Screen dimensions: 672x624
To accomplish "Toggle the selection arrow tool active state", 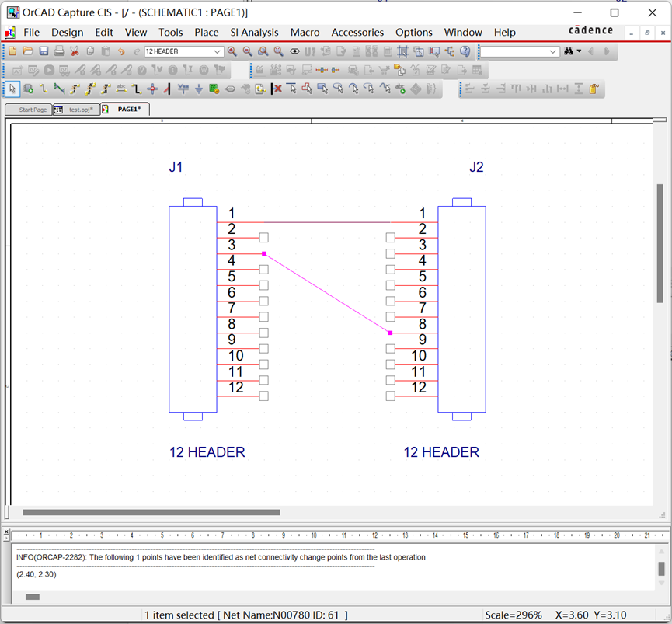I will click(x=11, y=88).
